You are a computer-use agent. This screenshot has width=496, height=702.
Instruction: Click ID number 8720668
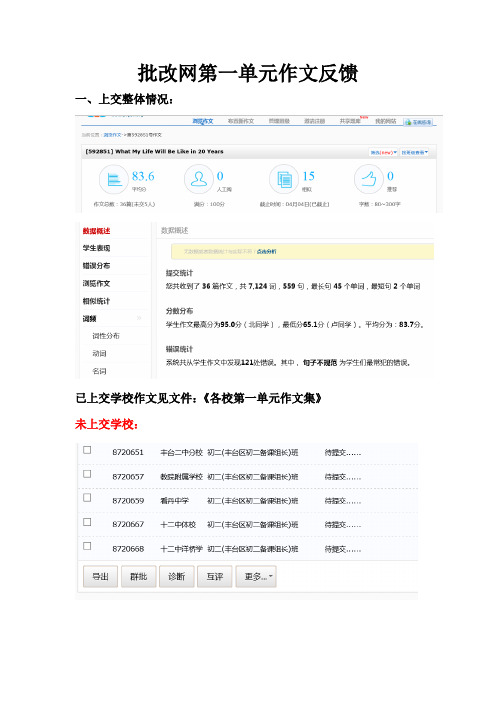click(128, 549)
